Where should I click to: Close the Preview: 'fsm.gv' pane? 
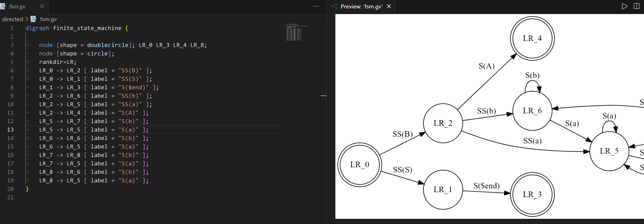(389, 6)
